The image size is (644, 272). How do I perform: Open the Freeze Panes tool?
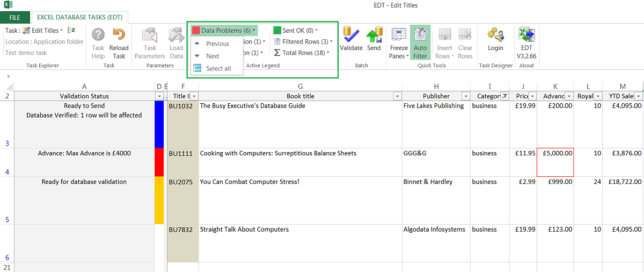coord(399,44)
